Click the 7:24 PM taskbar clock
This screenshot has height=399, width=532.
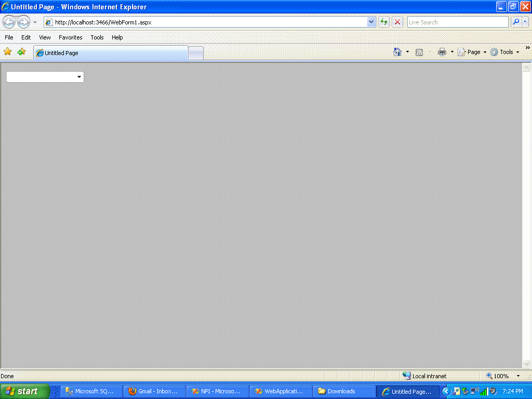(512, 392)
